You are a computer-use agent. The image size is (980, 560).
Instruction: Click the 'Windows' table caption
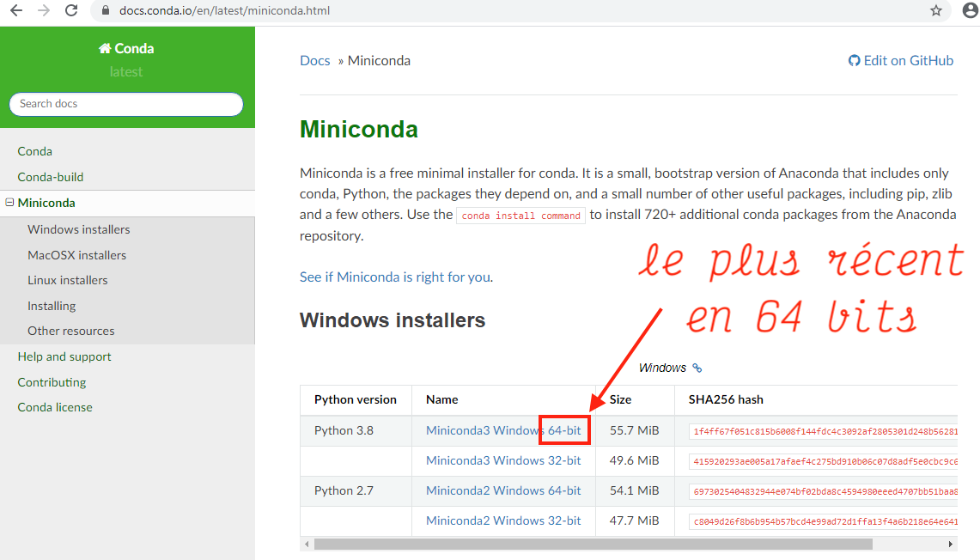(x=662, y=368)
